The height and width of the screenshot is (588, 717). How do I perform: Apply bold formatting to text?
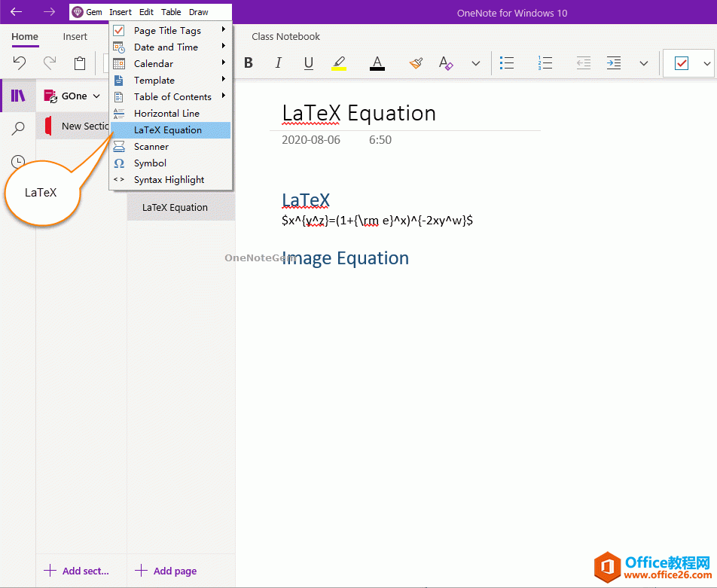click(249, 63)
